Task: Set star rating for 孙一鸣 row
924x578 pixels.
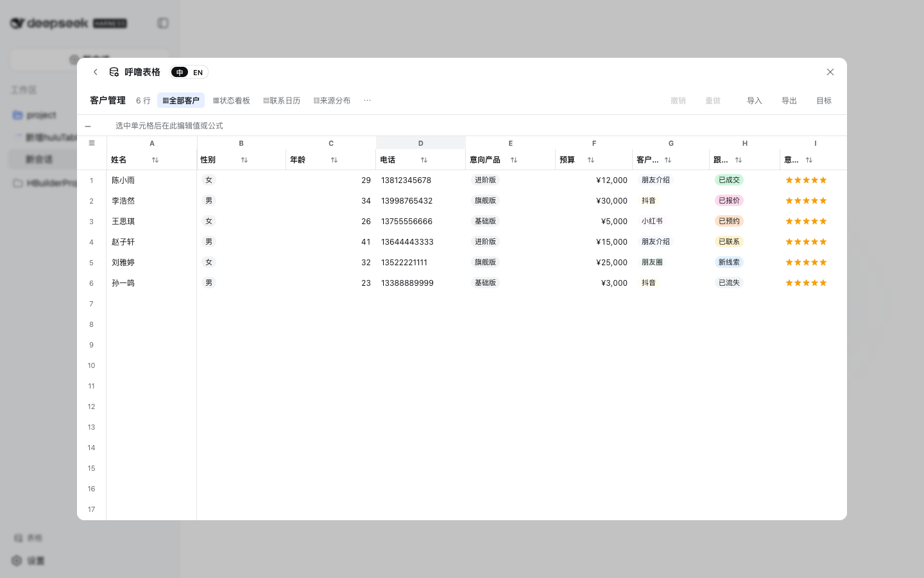Action: (807, 283)
